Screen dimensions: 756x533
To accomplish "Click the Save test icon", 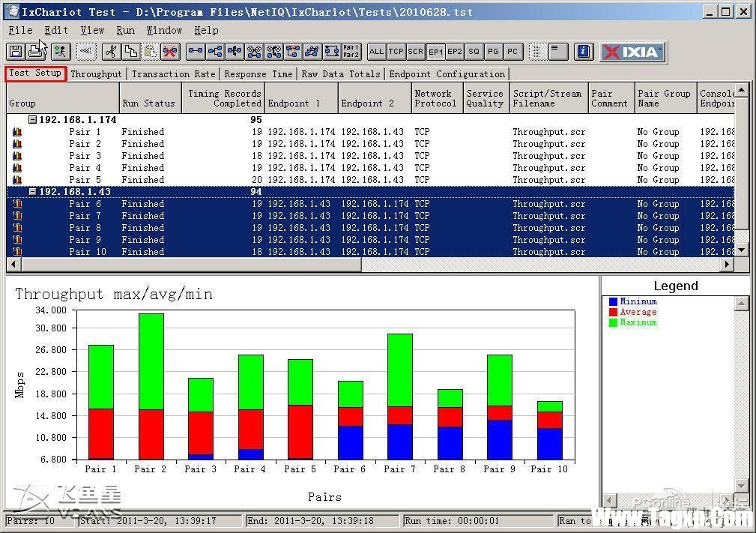I will [16, 52].
